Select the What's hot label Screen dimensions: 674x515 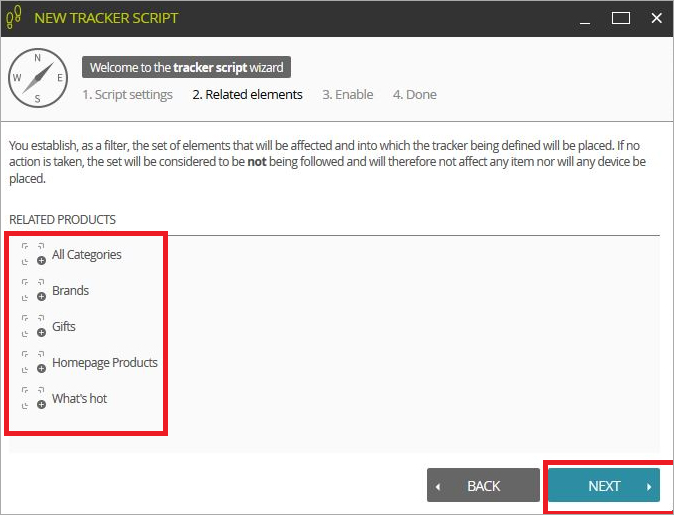[x=80, y=399]
